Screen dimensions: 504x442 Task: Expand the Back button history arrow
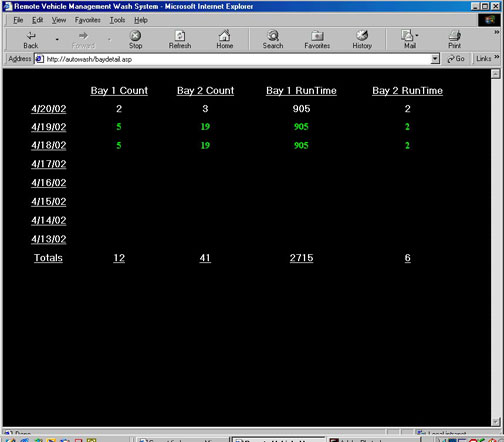(57, 39)
